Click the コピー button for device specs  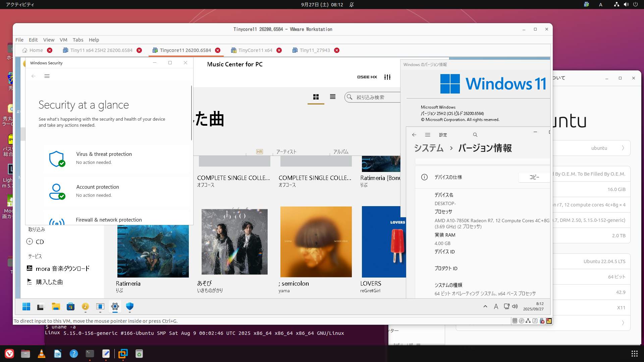pos(534,177)
